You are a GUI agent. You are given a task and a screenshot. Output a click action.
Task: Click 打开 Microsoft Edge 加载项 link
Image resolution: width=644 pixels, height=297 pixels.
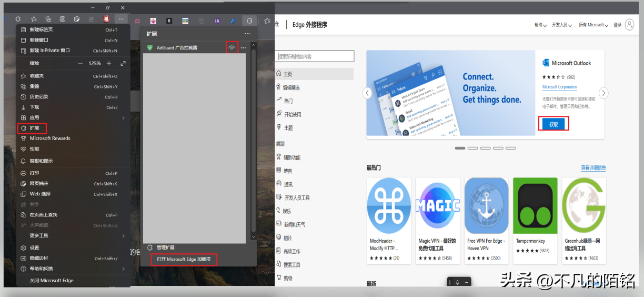click(x=184, y=259)
